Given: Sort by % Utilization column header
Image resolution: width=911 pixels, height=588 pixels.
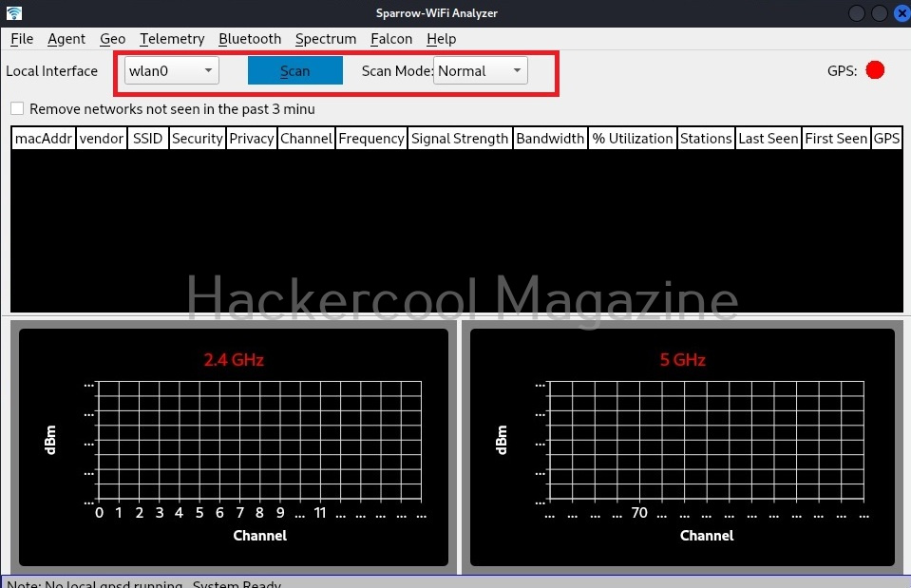Looking at the screenshot, I should (x=633, y=139).
